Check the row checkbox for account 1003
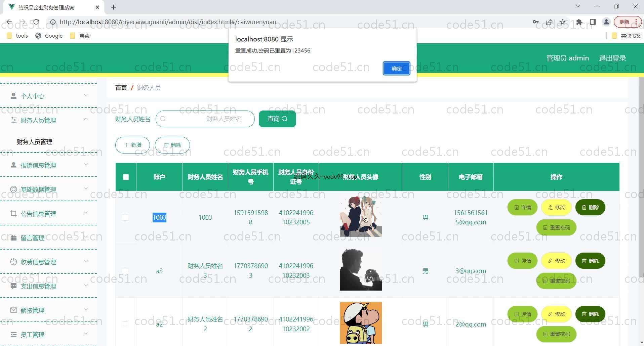644x346 pixels. pos(125,218)
